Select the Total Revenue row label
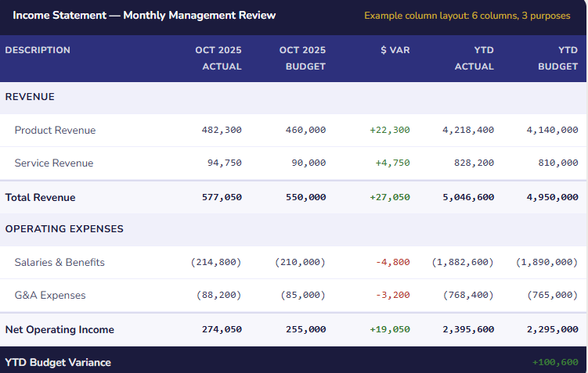The height and width of the screenshot is (373, 588). [41, 197]
